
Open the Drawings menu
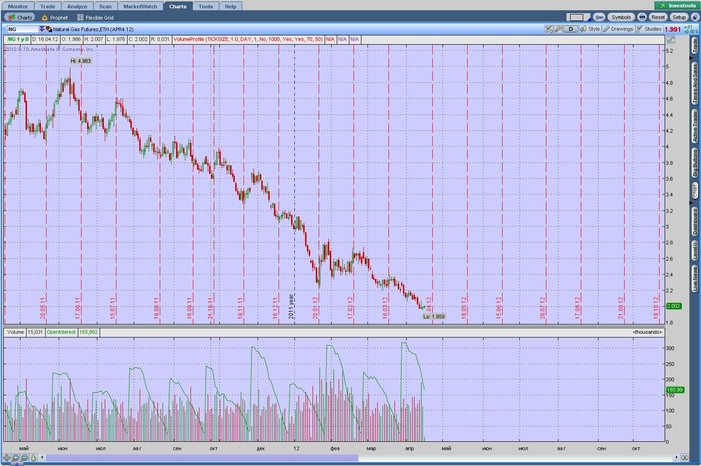(x=618, y=29)
